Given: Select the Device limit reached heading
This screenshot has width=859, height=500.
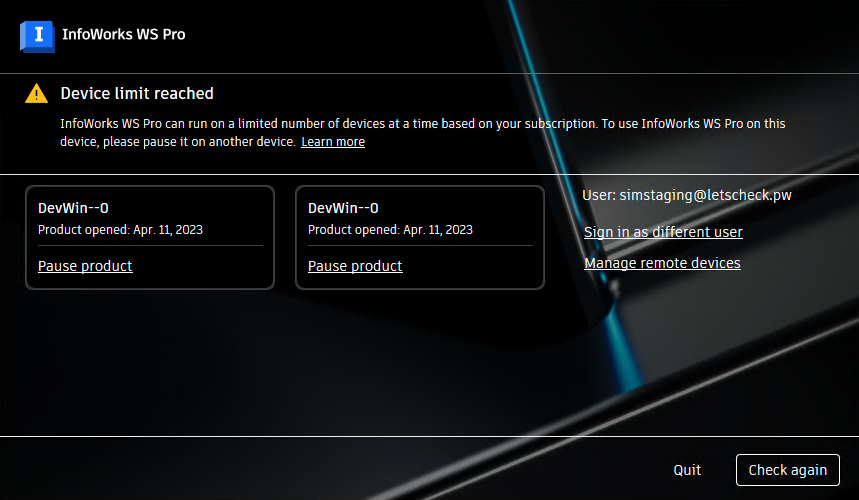Looking at the screenshot, I should [137, 94].
